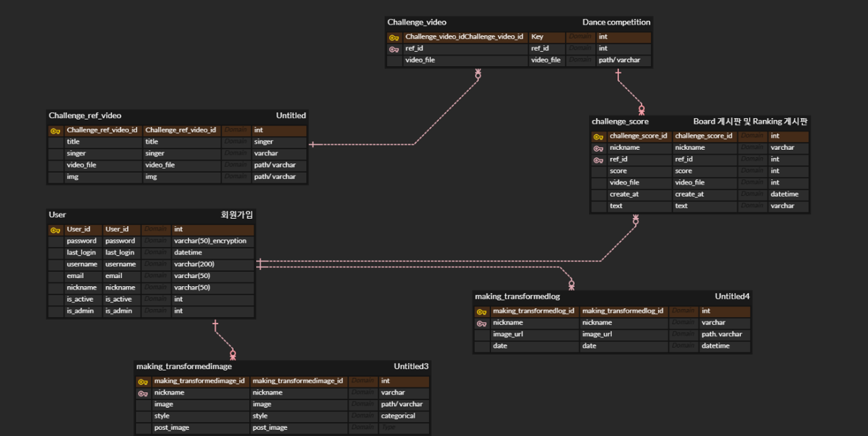Click the User_id primary key icon in User table

click(x=55, y=229)
